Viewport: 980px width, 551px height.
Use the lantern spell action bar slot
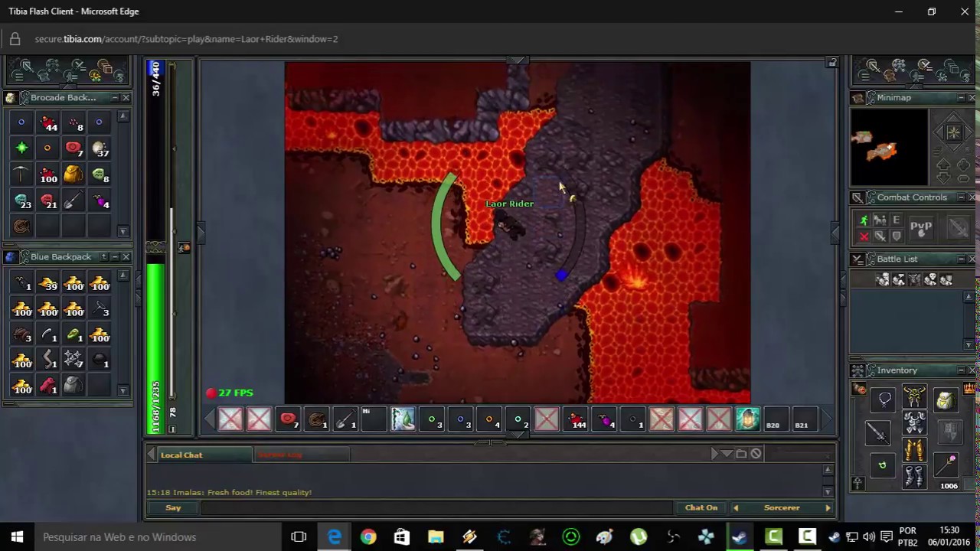748,419
